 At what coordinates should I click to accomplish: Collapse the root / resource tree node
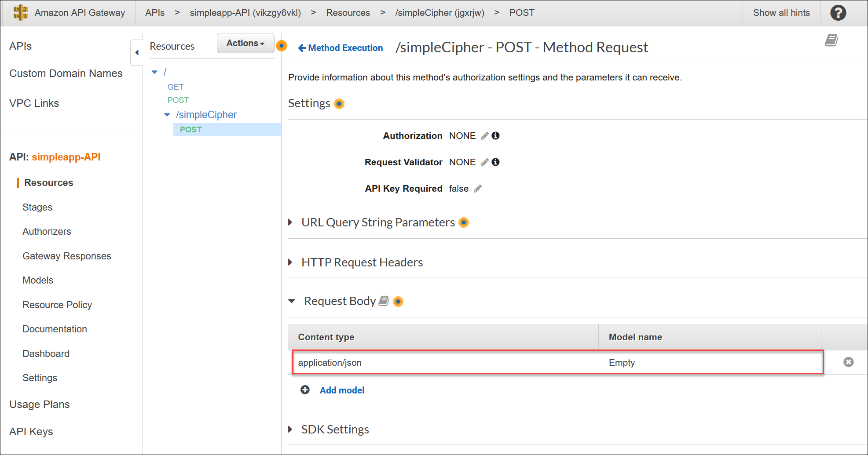pos(154,72)
